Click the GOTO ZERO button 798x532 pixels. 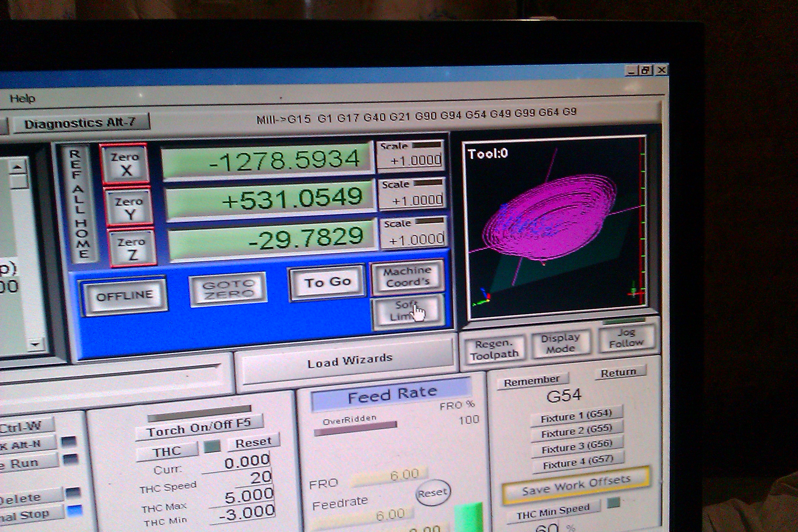click(228, 289)
